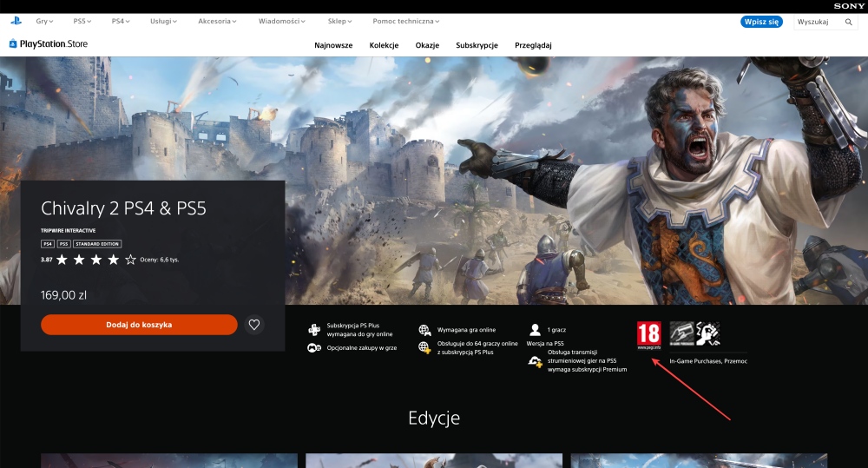The width and height of the screenshot is (868, 468).
Task: Click the first rating star
Action: pyautogui.click(x=62, y=260)
